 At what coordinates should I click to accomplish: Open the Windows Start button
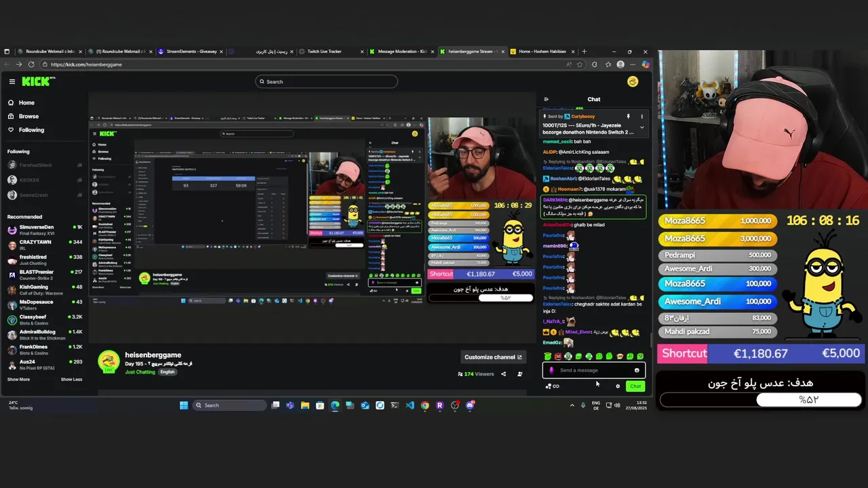pos(184,405)
